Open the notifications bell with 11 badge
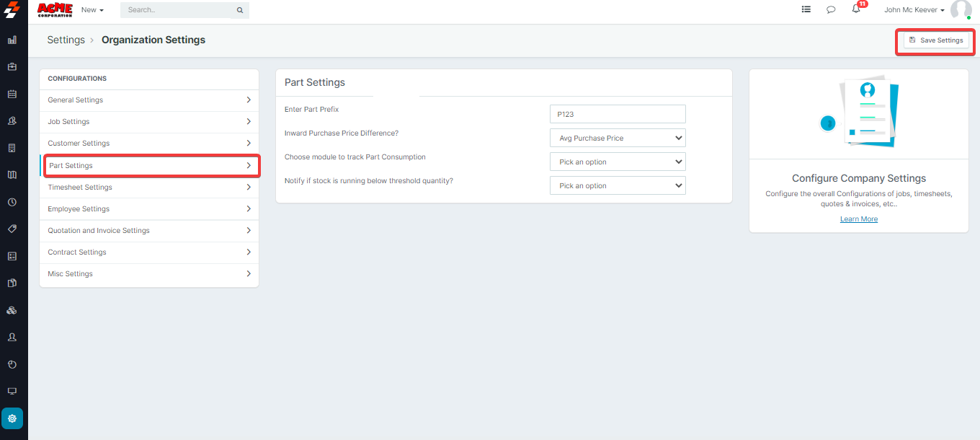980x440 pixels. [x=856, y=9]
